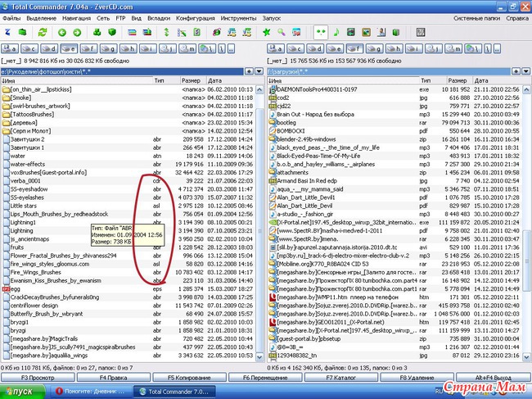Screen dimensions: 532x399
Task: Open right panel favorites asterisk button
Action: point(516,71)
